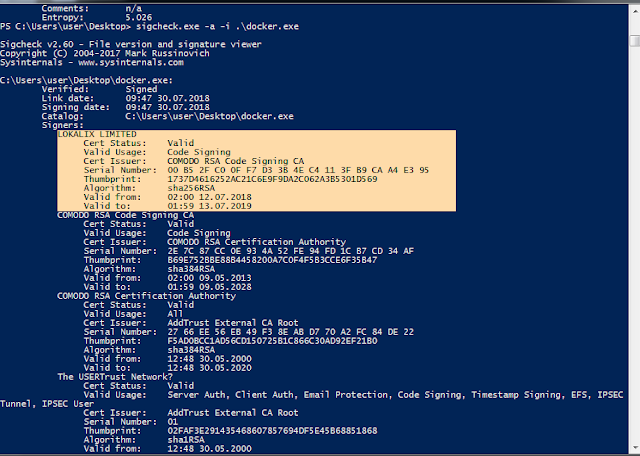This screenshot has width=640, height=456.
Task: Click Cert Issuer value COMODO RSA Certification Authority
Action: coord(256,242)
